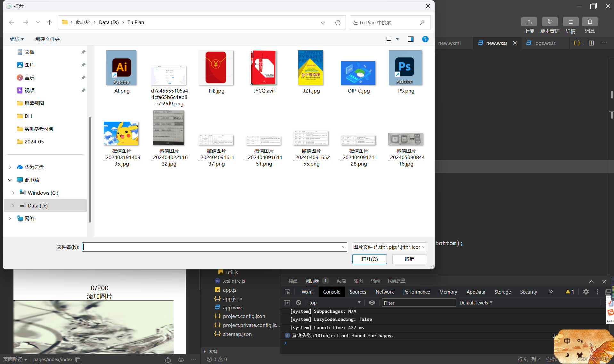The width and height of the screenshot is (614, 364).
Task: Open view options dropdown arrow
Action: click(x=397, y=39)
